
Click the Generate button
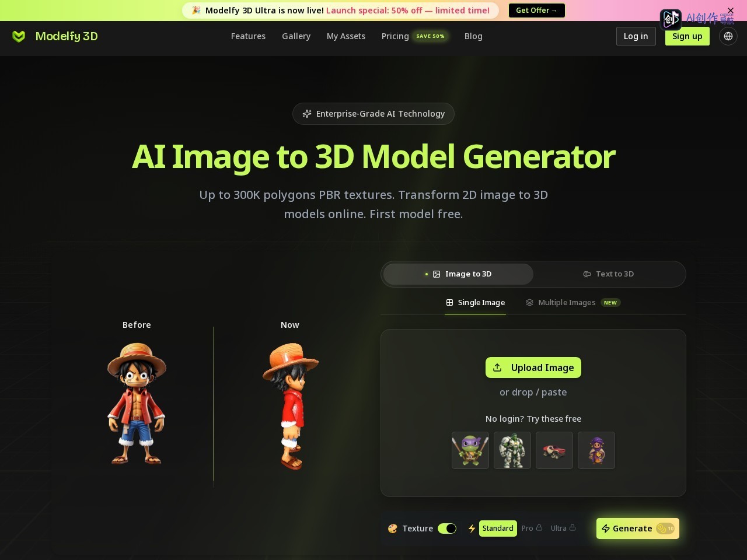point(638,528)
